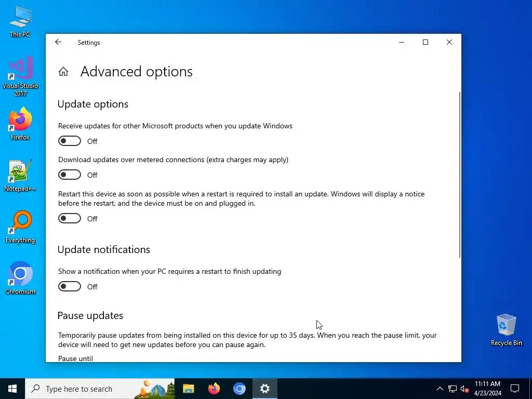Click the taskbar search box
Viewport: 532px width, 399px height.
[100, 389]
